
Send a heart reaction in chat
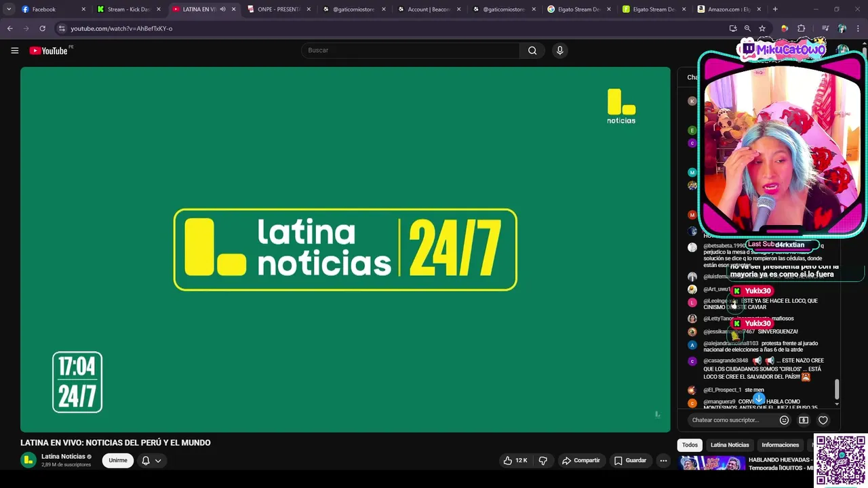(x=823, y=420)
